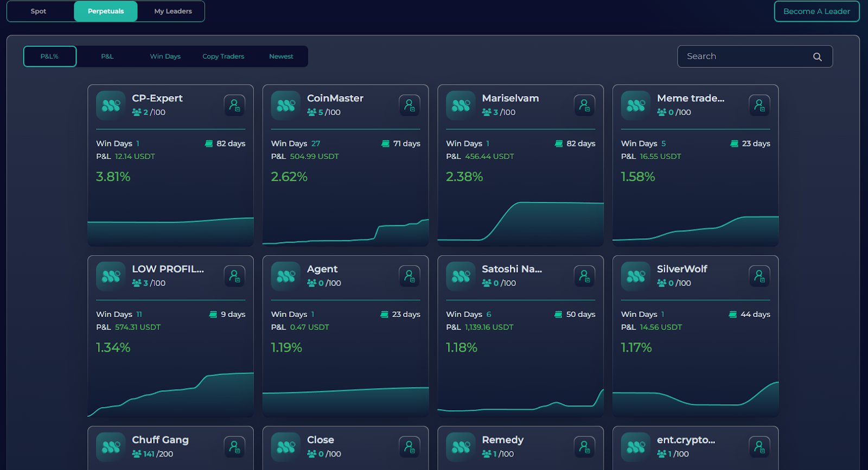868x470 pixels.
Task: Click the Satoshi Na... follow icon
Action: coord(584,276)
